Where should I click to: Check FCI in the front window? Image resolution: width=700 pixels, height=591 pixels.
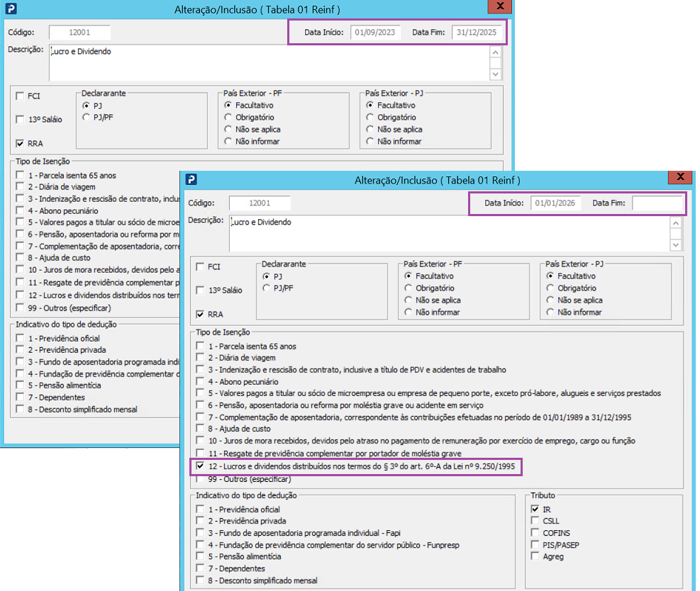200,266
